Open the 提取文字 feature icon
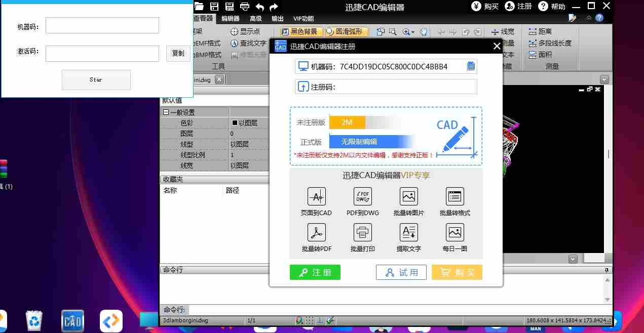The height and width of the screenshot is (333, 644). [409, 232]
